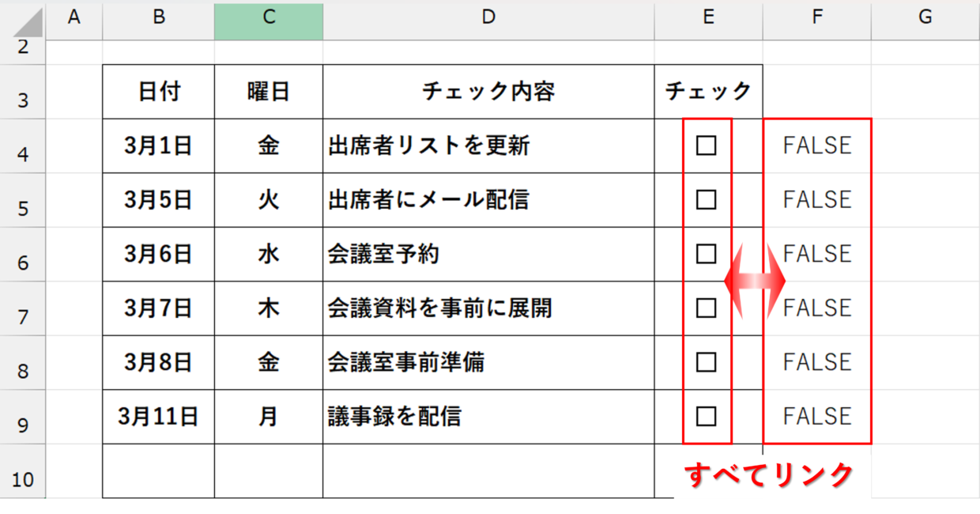Click the cell with 木 weekday

pyautogui.click(x=269, y=308)
